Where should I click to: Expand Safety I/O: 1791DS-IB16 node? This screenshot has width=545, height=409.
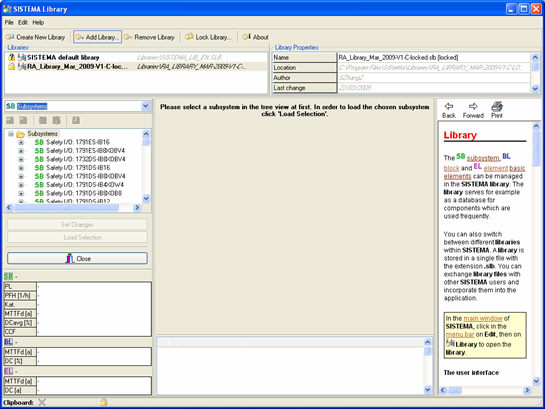pyautogui.click(x=21, y=168)
